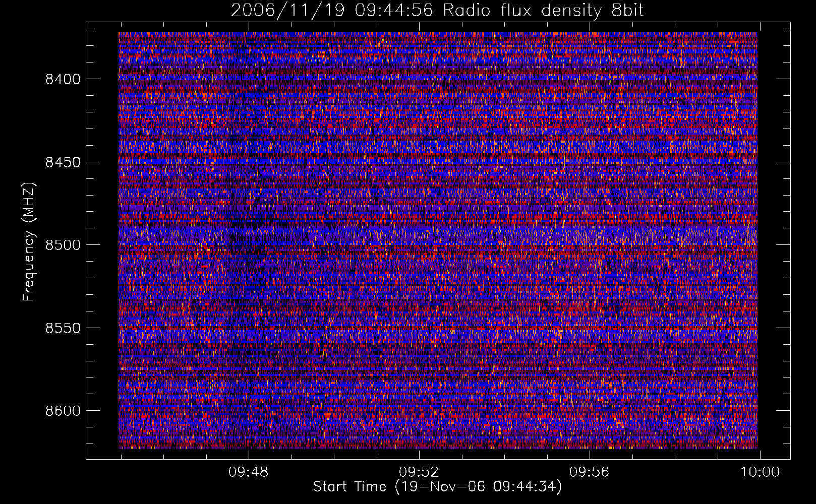Click the 09:48 time axis label

click(x=249, y=472)
